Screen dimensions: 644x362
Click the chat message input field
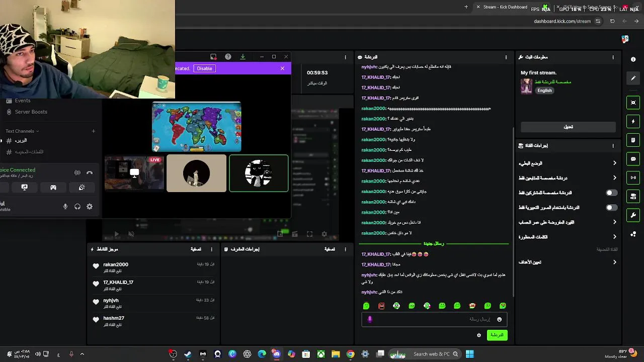[x=434, y=319]
